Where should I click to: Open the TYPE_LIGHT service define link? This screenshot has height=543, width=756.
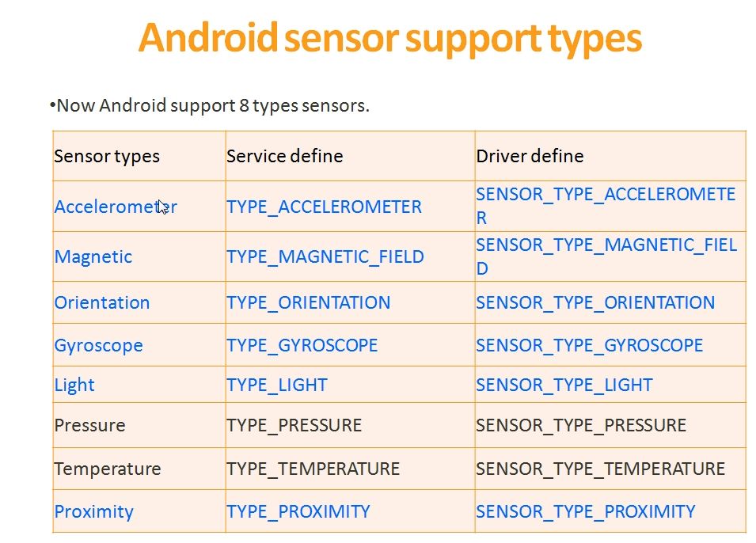click(277, 385)
